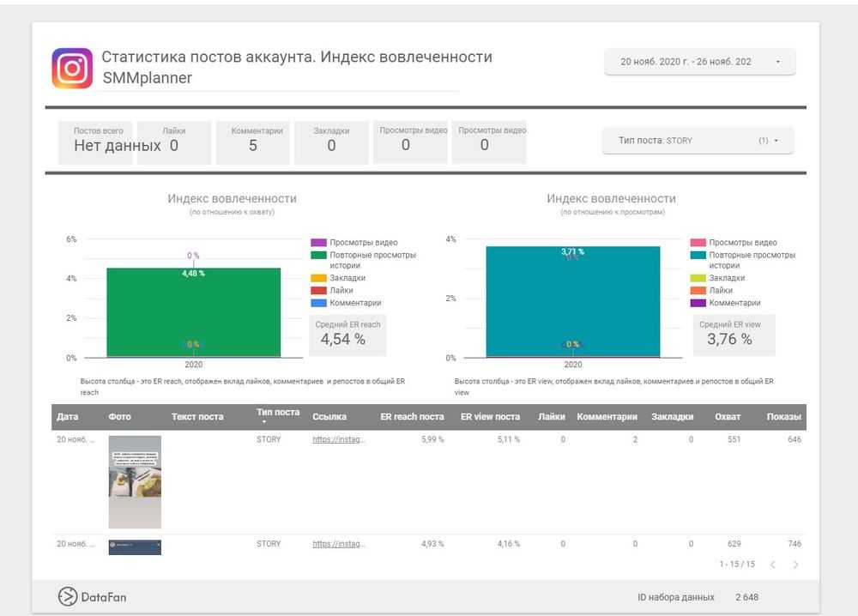Click the note starting Высота столбца - это ER reach
The image size is (858, 616).
(x=243, y=387)
